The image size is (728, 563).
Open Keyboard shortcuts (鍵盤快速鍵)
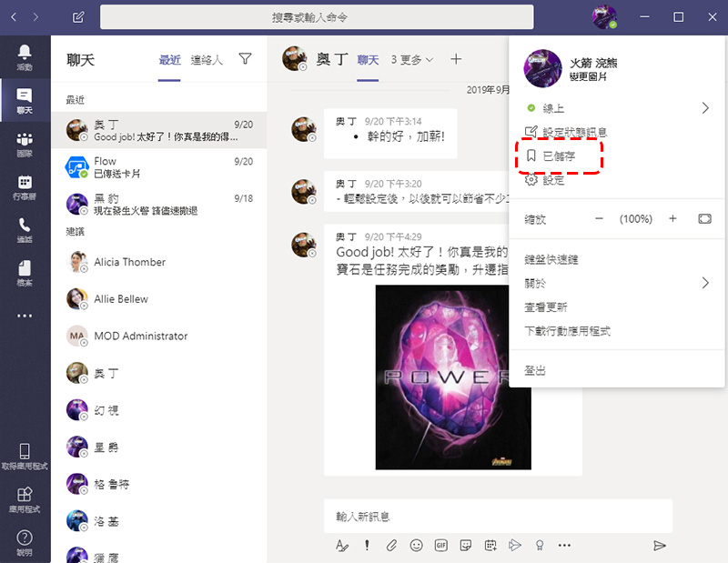coord(551,259)
